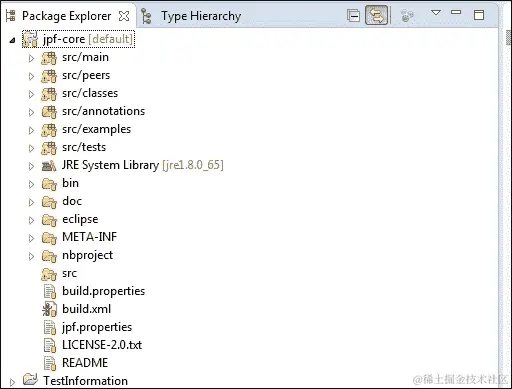The height and width of the screenshot is (389, 512).
Task: Click the Type Hierarchy tab icon
Action: coord(146,16)
